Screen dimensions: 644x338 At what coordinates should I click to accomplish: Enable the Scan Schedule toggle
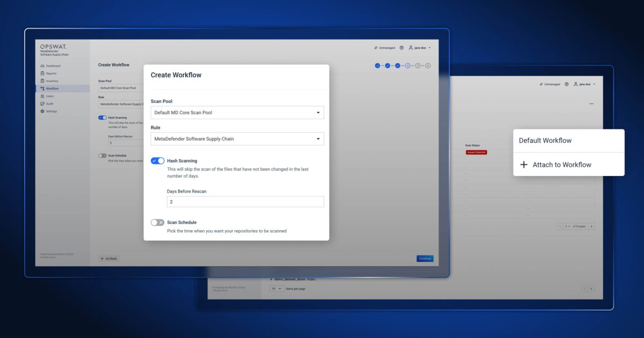(157, 222)
